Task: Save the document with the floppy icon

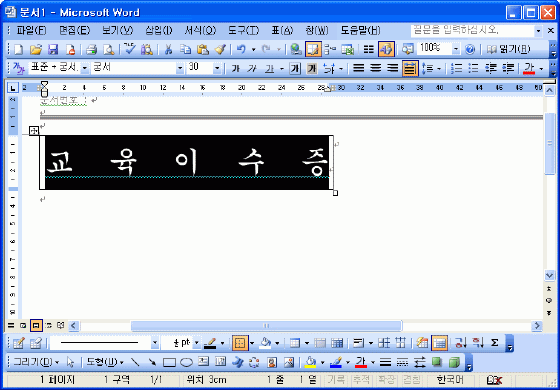Action: pyautogui.click(x=53, y=49)
